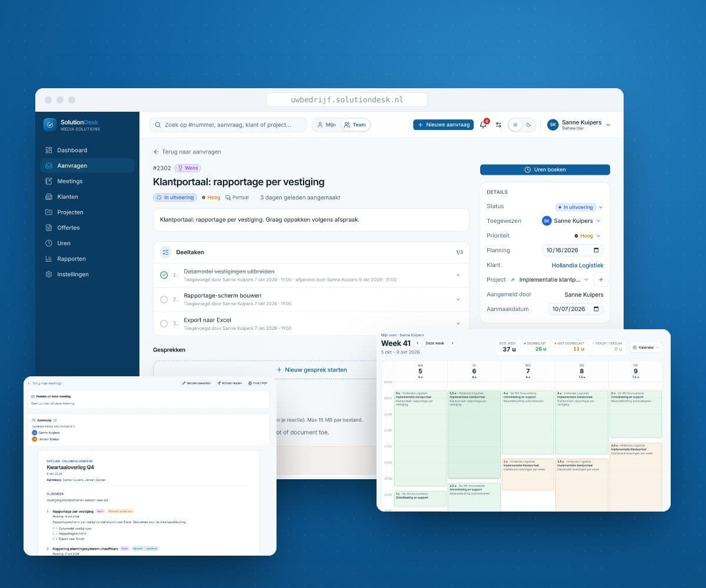This screenshot has height=588, width=706.
Task: Open calendar picker on Planning date
Action: (596, 250)
